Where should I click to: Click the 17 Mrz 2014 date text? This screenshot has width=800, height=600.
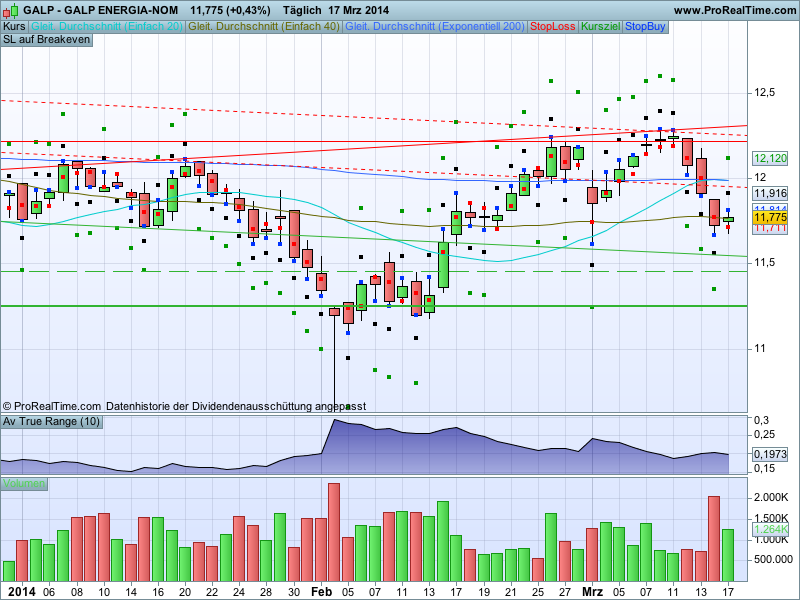click(x=359, y=10)
